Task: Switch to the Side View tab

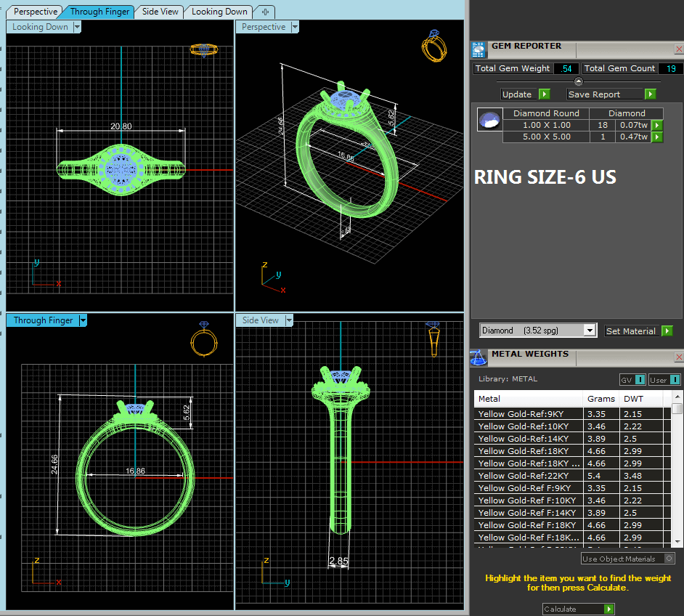Action: (160, 12)
